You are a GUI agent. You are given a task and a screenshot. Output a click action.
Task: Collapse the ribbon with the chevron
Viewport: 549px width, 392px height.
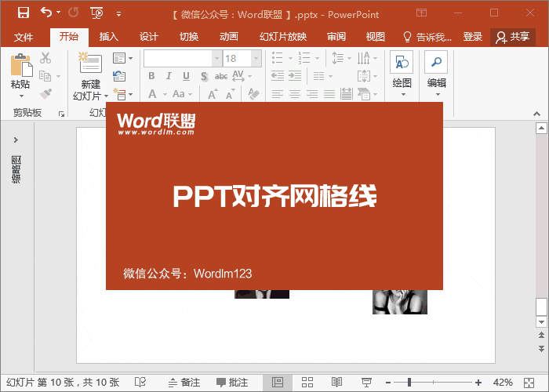(x=536, y=114)
